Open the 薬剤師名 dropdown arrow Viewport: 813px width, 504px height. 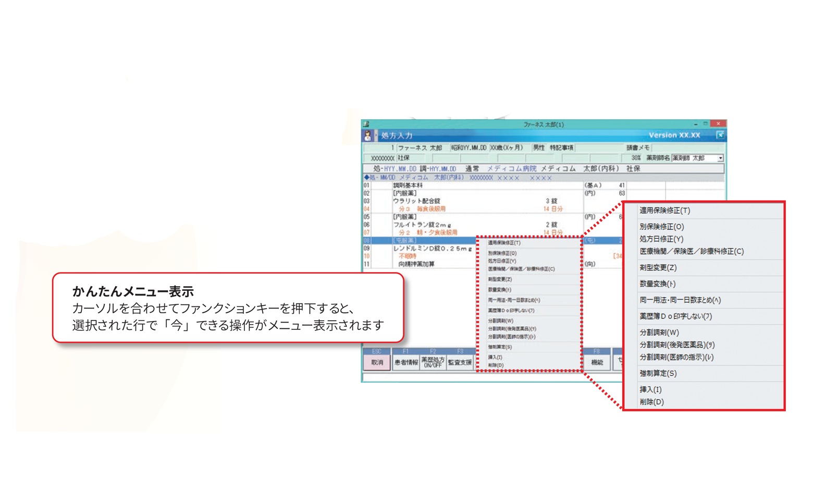pyautogui.click(x=720, y=158)
